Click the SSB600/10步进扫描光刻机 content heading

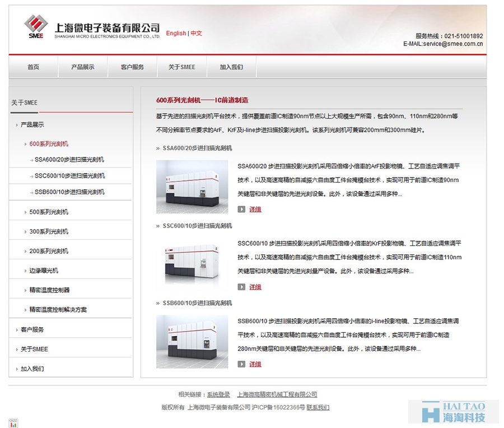(197, 303)
